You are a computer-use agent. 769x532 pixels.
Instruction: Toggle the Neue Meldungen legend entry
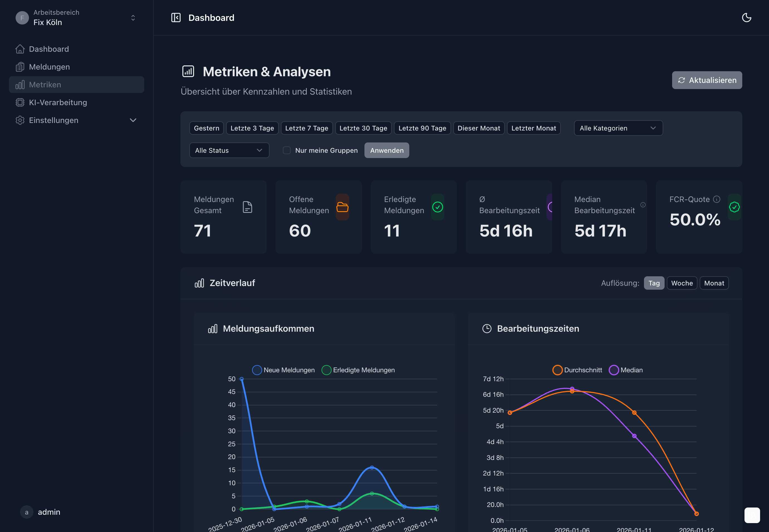[x=283, y=370]
